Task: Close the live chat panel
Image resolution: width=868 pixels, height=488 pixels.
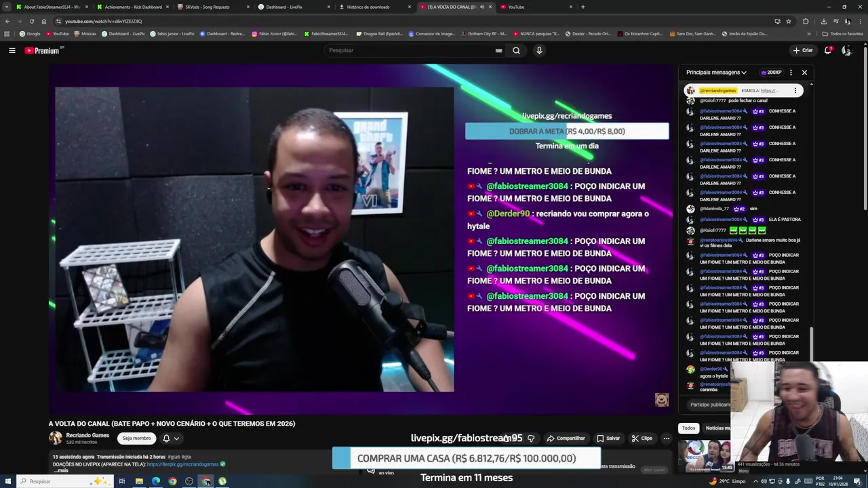Action: coord(804,73)
